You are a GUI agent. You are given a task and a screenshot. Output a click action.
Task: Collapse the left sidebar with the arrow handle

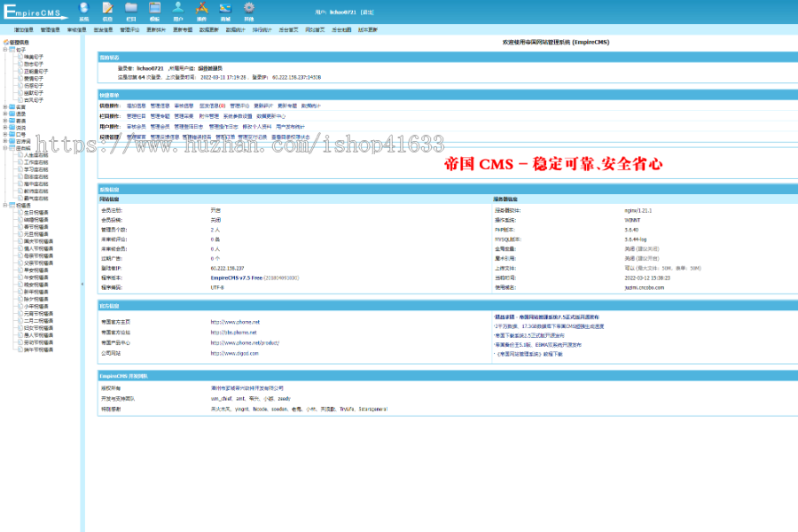82,284
